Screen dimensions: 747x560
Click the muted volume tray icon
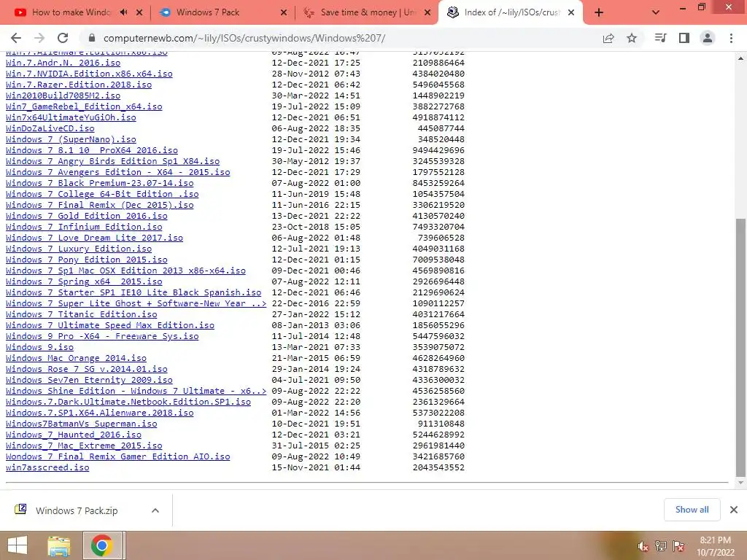point(643,546)
